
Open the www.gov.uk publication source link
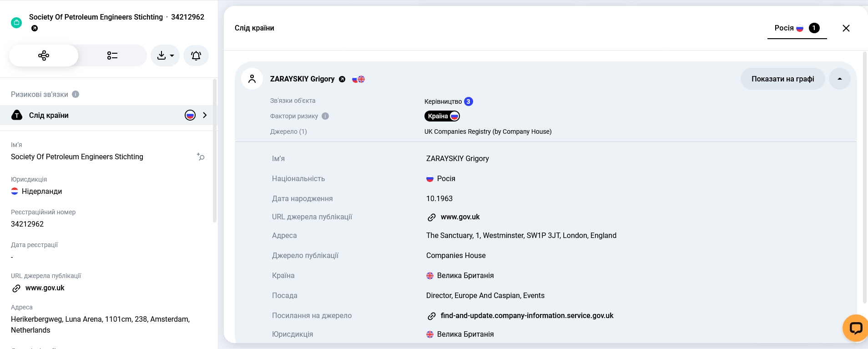pyautogui.click(x=460, y=217)
